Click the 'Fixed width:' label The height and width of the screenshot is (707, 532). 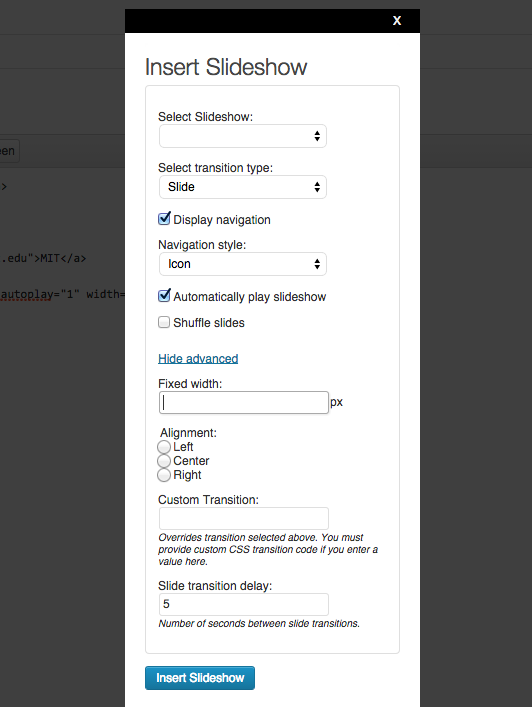click(190, 384)
